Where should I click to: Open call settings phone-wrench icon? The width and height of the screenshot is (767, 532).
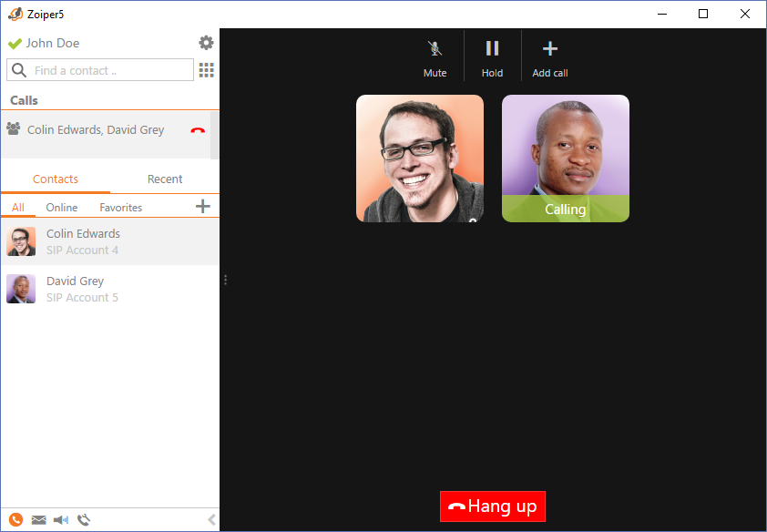(x=84, y=520)
